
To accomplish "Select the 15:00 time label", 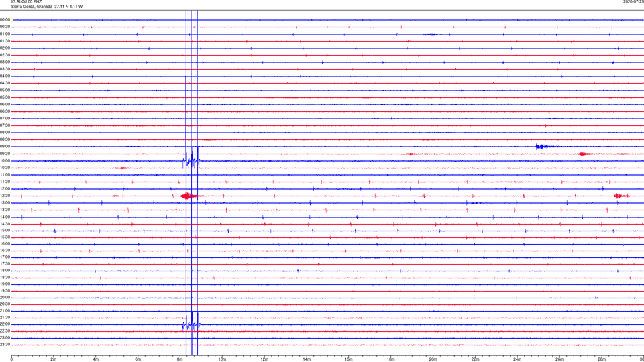I will tap(5, 231).
